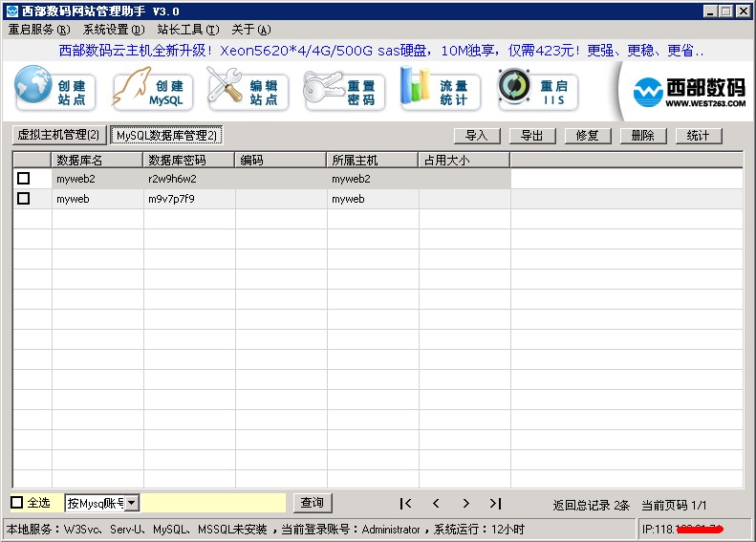Click the 西部数码 west263 logo
The height and width of the screenshot is (542, 756).
[689, 92]
